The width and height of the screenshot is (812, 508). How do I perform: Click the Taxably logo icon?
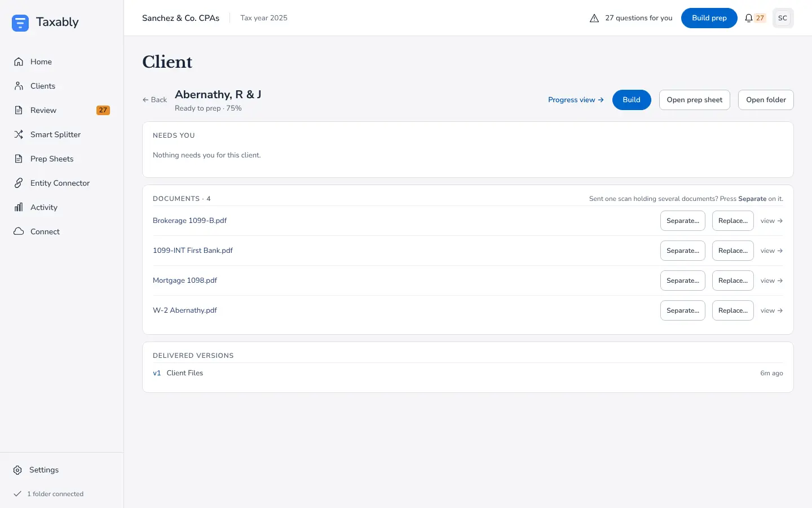click(20, 23)
